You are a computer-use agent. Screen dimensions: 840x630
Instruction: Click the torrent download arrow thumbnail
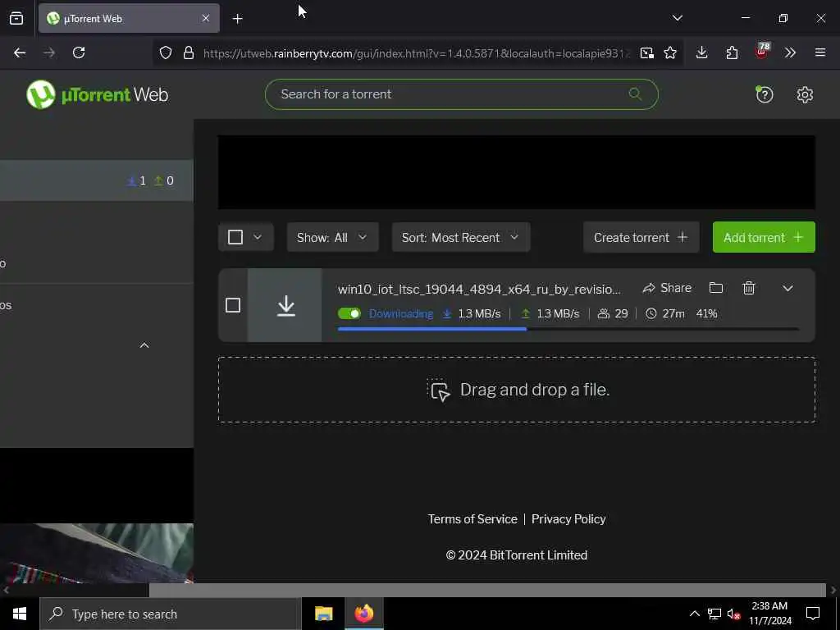pyautogui.click(x=285, y=305)
